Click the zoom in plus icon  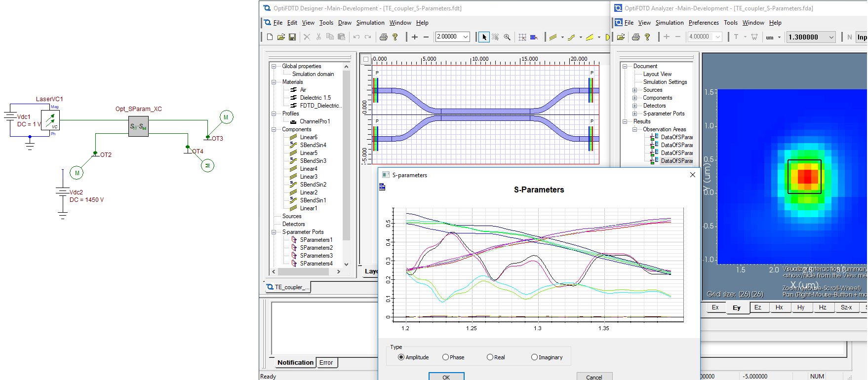[415, 37]
